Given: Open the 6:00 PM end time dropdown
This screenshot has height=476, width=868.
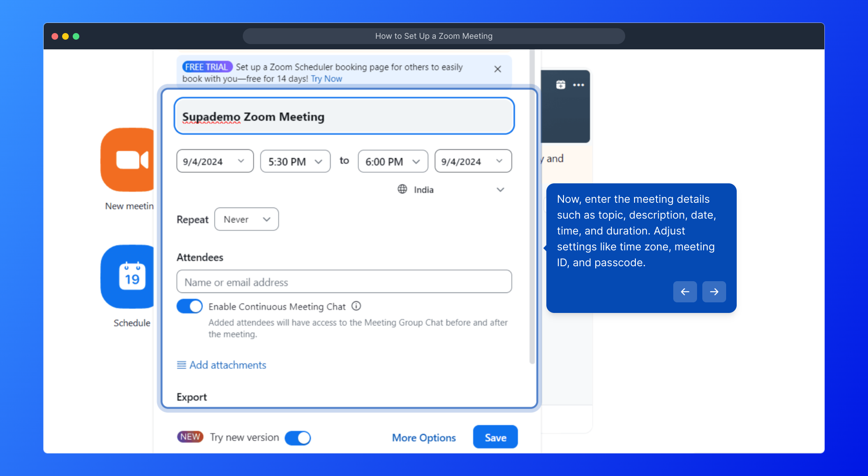Looking at the screenshot, I should click(393, 161).
